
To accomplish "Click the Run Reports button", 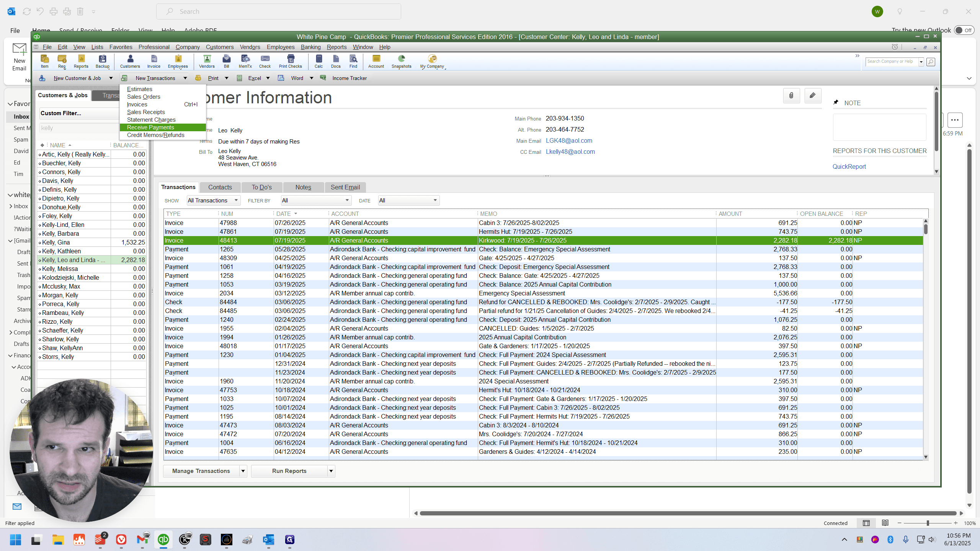I will 289,471.
